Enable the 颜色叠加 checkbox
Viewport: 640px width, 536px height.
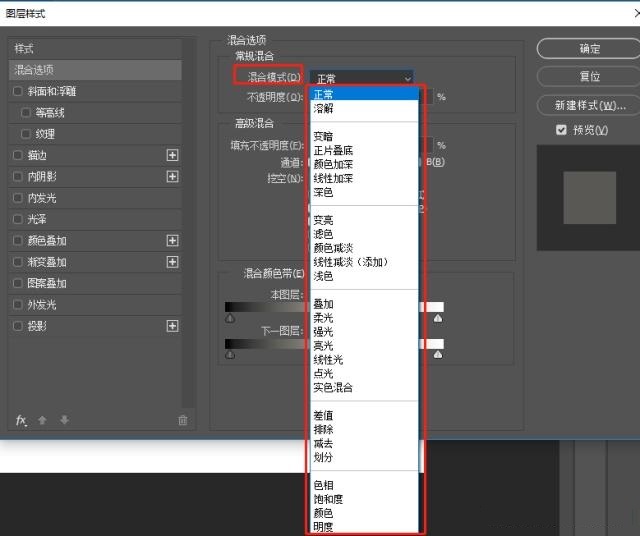[18, 240]
